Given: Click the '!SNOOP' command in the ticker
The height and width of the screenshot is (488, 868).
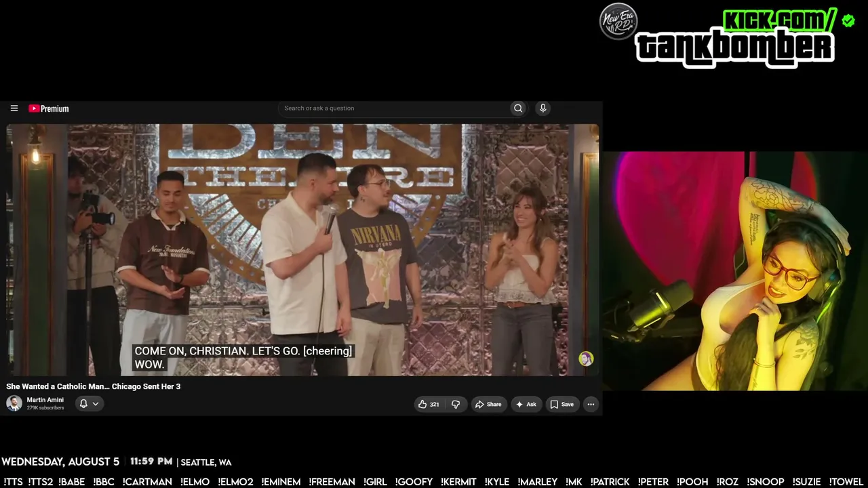Looking at the screenshot, I should pos(766,482).
